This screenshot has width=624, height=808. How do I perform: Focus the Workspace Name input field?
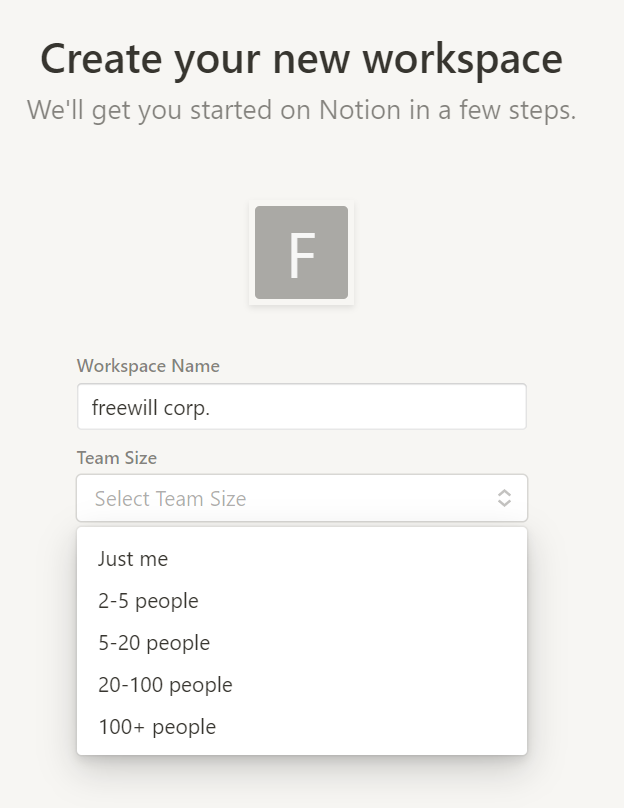click(x=301, y=407)
